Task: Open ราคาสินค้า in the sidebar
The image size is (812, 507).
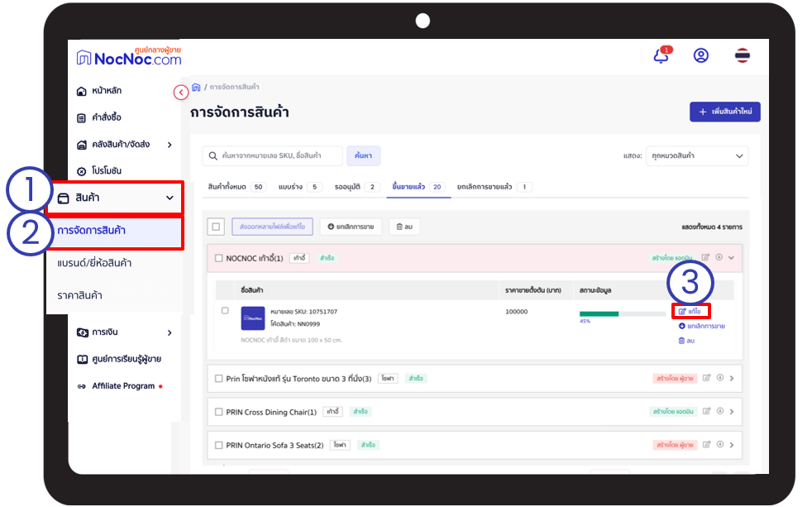Action: click(x=79, y=296)
